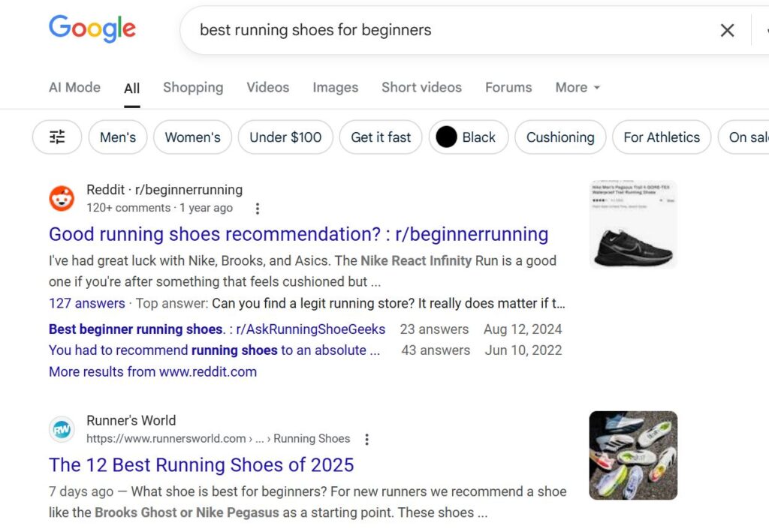The height and width of the screenshot is (532, 769).
Task: Expand the More dropdown menu
Action: (578, 87)
